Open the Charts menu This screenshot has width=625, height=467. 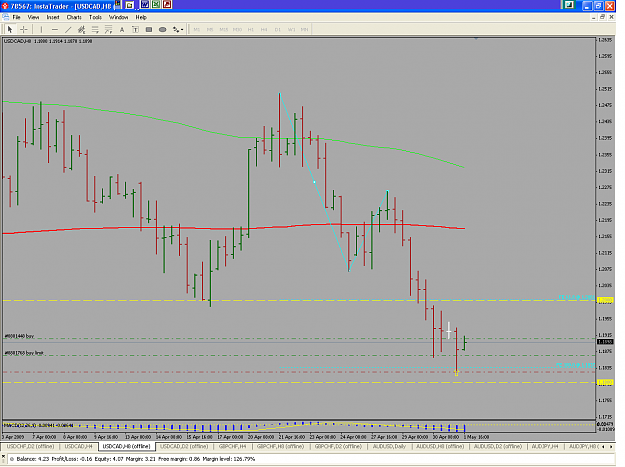tap(74, 17)
